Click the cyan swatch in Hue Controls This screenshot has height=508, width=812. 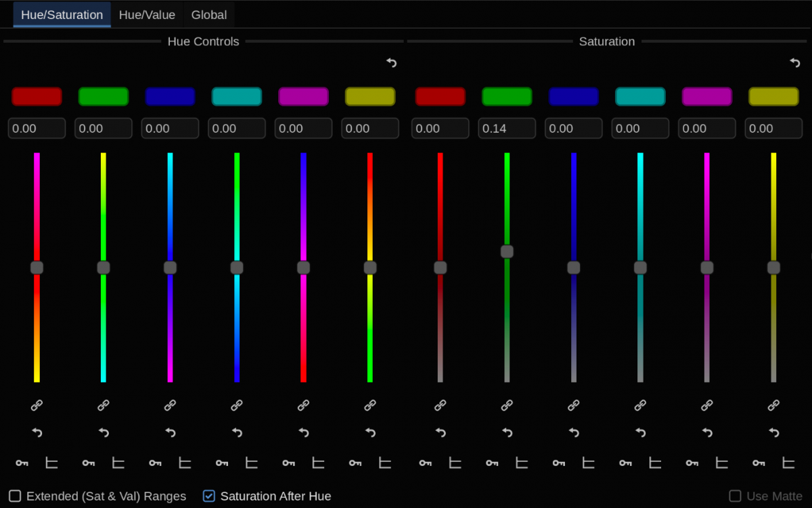[x=237, y=97]
